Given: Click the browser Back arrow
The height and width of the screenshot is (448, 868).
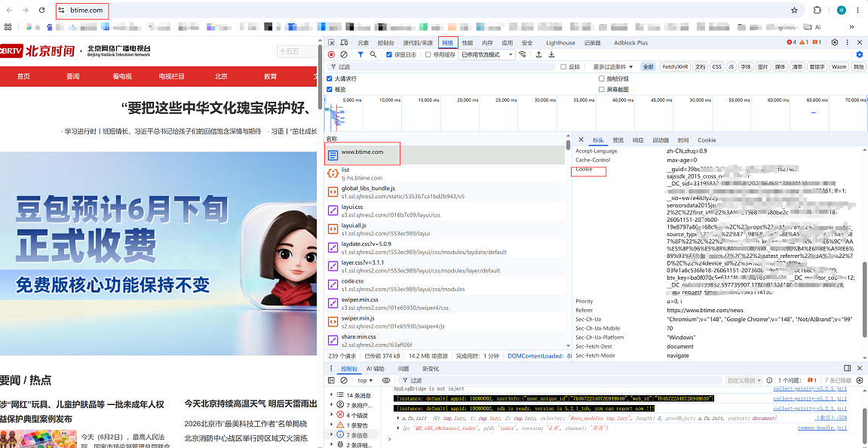Looking at the screenshot, I should point(9,10).
